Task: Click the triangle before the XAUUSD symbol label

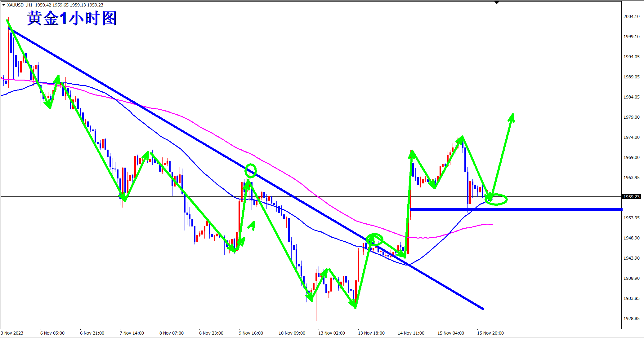Action: (3, 5)
